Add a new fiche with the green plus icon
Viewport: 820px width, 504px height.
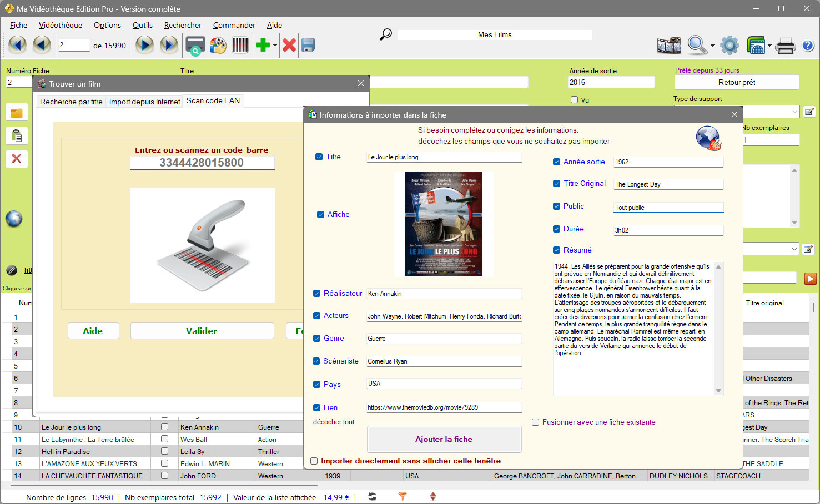click(x=262, y=45)
